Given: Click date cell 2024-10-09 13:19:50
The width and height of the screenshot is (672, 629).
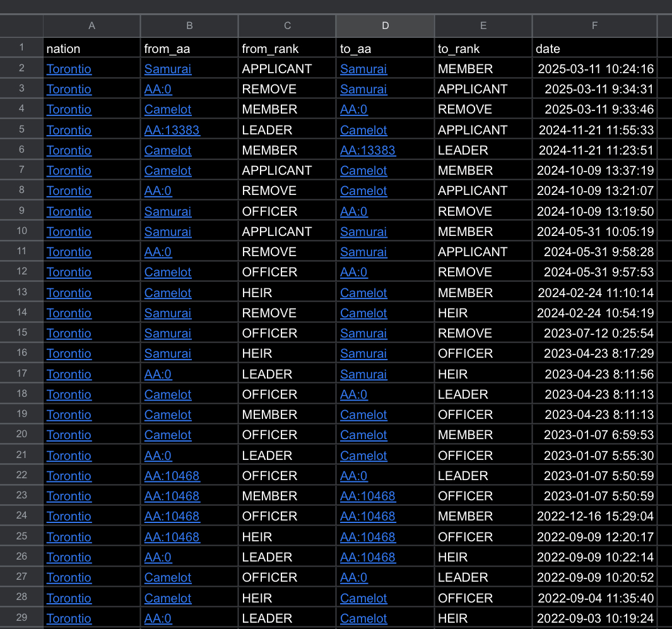Looking at the screenshot, I should click(595, 211).
